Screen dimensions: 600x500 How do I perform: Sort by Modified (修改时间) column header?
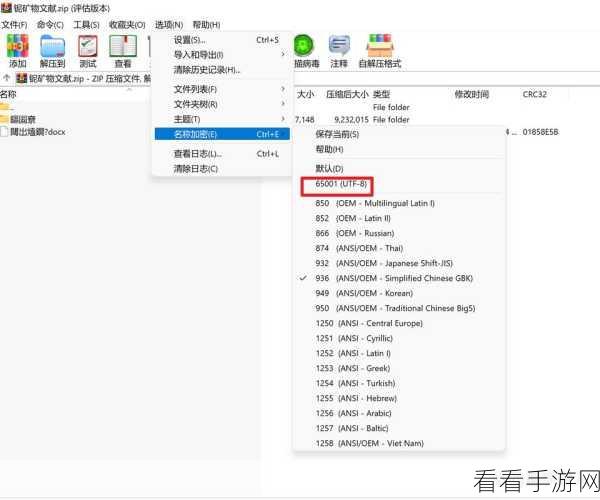point(471,94)
